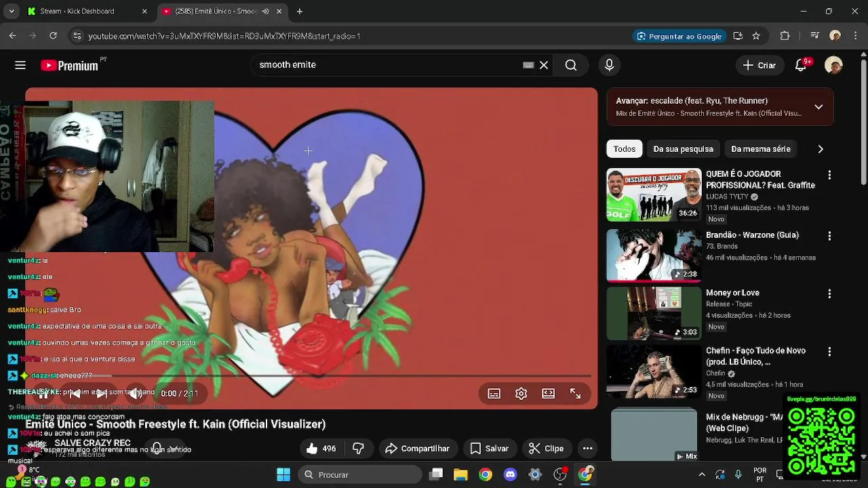The image size is (868, 488).
Task: Open the Brandão - Warzone (Guia) thumbnail
Action: (654, 255)
